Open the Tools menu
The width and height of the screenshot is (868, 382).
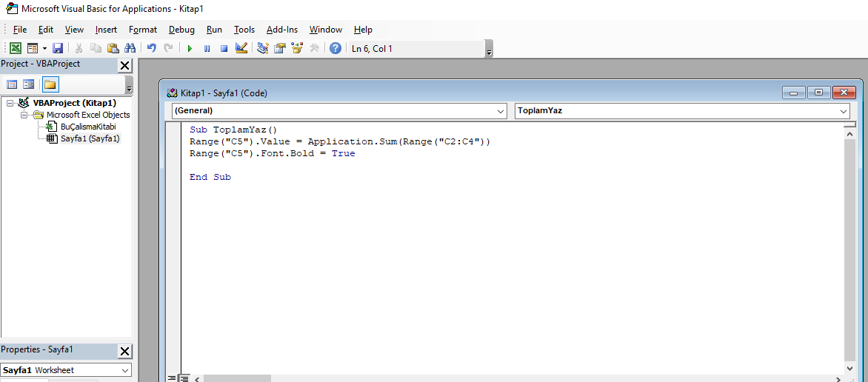244,30
